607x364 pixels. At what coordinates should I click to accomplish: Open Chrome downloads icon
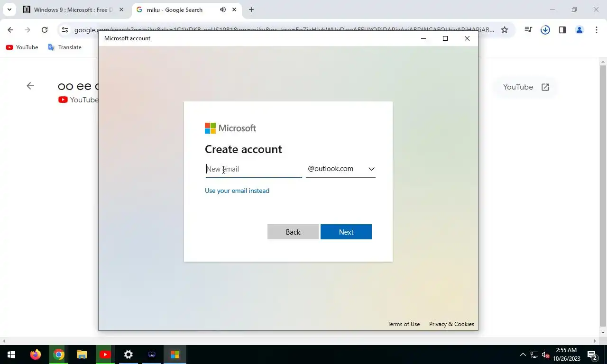tap(545, 30)
